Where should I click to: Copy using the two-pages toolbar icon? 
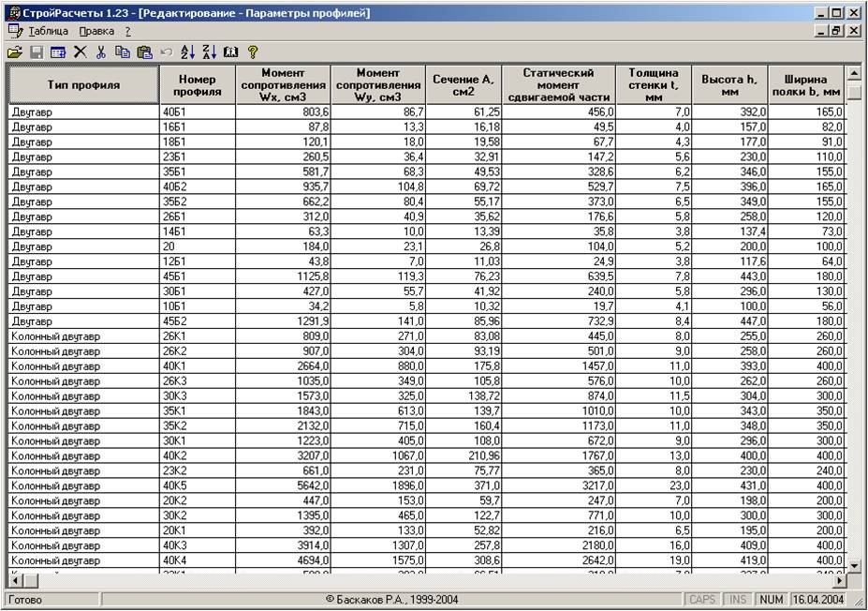coord(123,52)
